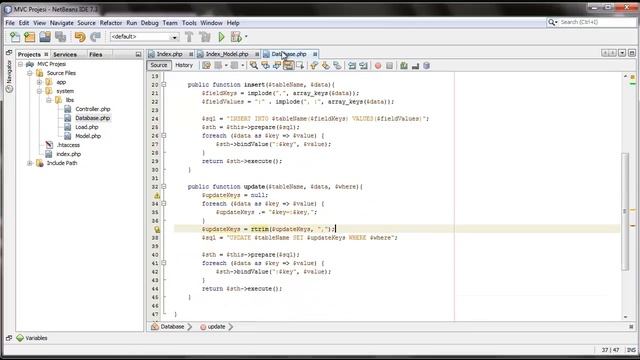Click the warning hint icon on line 33
Screen dimensions: 640x360
coord(157,196)
